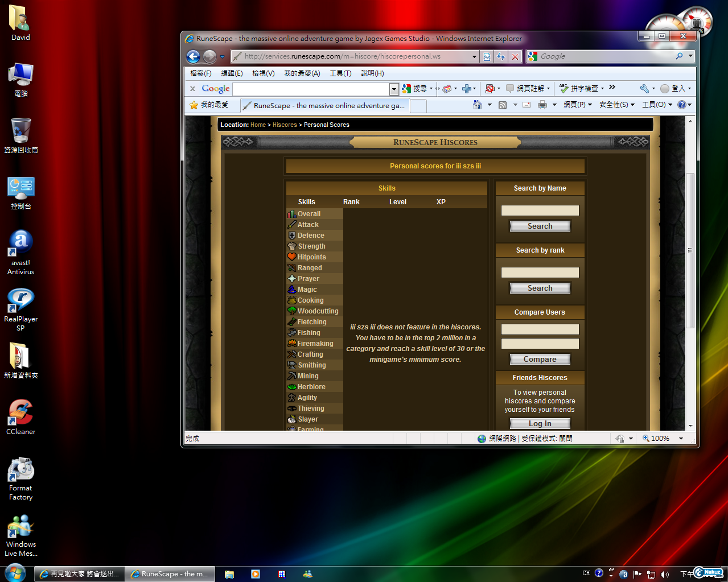Switch to the 再見啦大家 taskbar window
The image size is (728, 582).
[79, 574]
